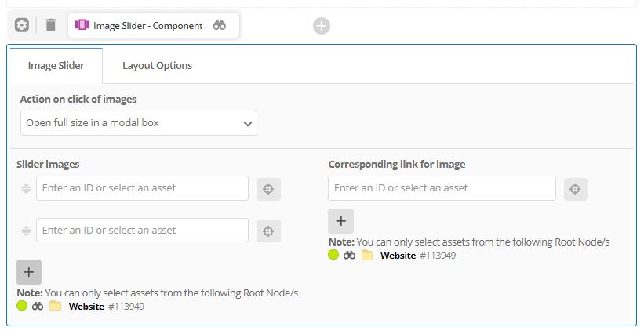The image size is (644, 331).
Task: Switch to the Layout Options tab
Action: pos(158,66)
